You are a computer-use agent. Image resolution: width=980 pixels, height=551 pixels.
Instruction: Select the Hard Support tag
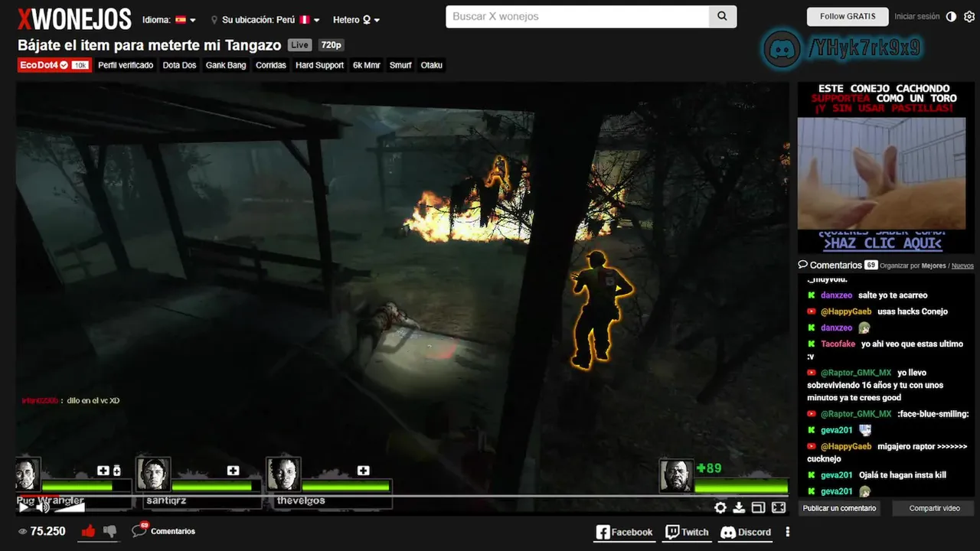pyautogui.click(x=319, y=65)
